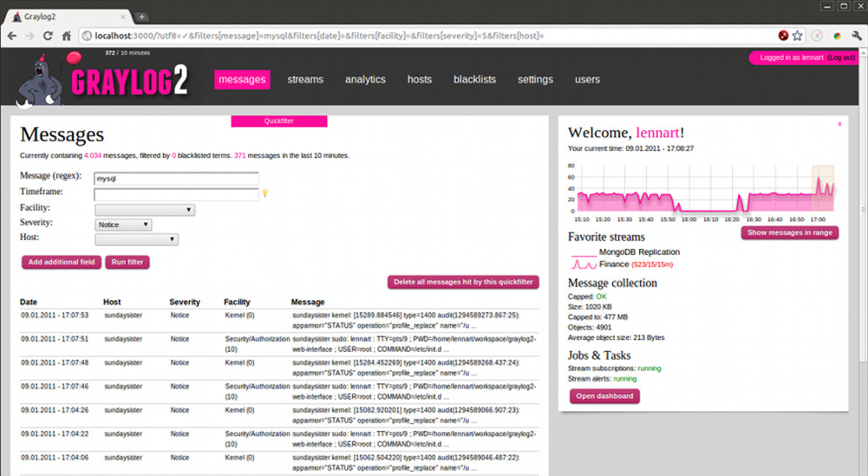Open the message dated 09.01.2011 - 17:04:26
Image resolution: width=868 pixels, height=476 pixels.
click(279, 415)
